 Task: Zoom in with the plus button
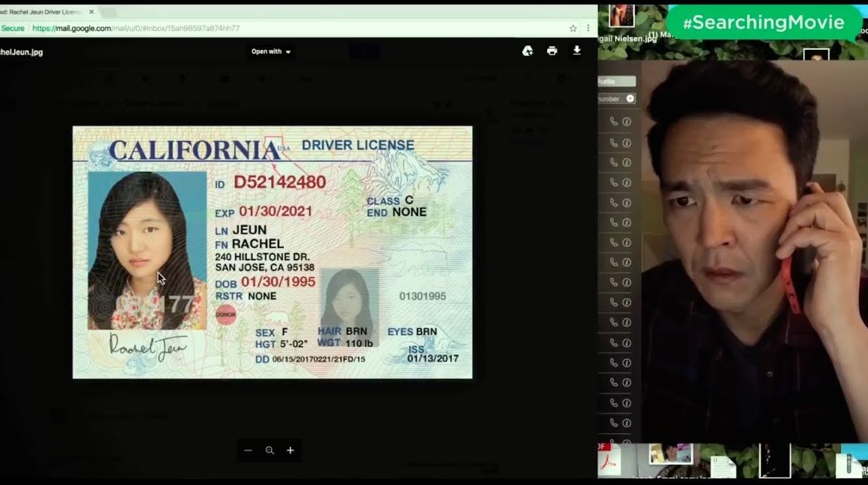pyautogui.click(x=290, y=450)
